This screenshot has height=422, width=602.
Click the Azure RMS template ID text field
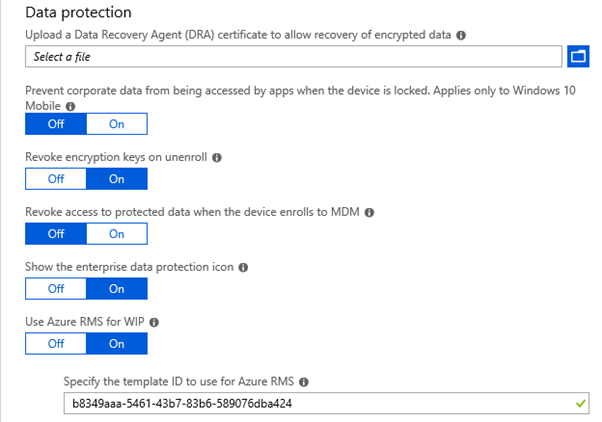tap(326, 403)
